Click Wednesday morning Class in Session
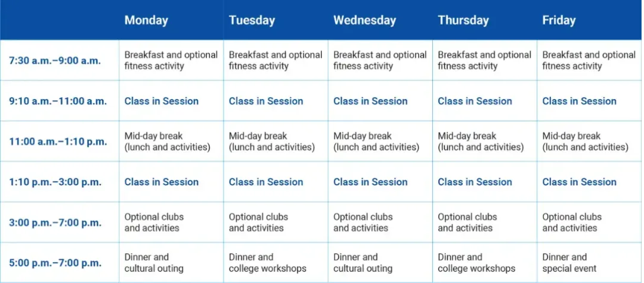Screen dimensions: 644x283 (370, 101)
